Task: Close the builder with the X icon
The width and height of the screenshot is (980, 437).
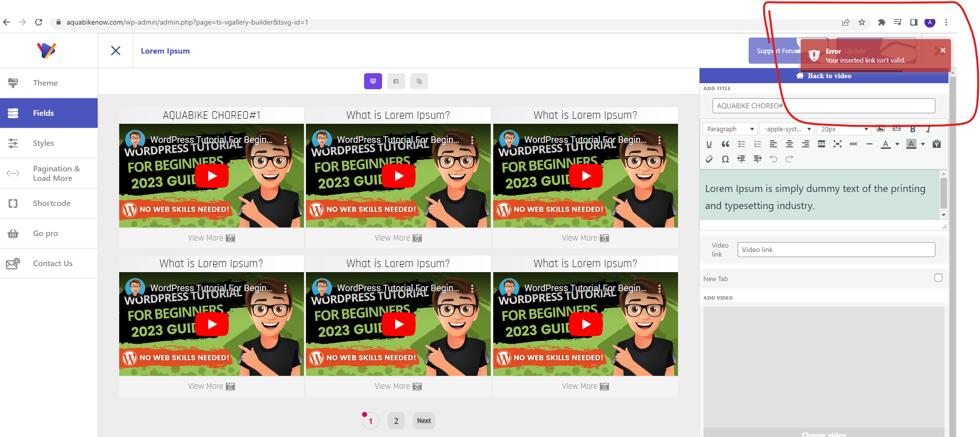Action: 116,51
